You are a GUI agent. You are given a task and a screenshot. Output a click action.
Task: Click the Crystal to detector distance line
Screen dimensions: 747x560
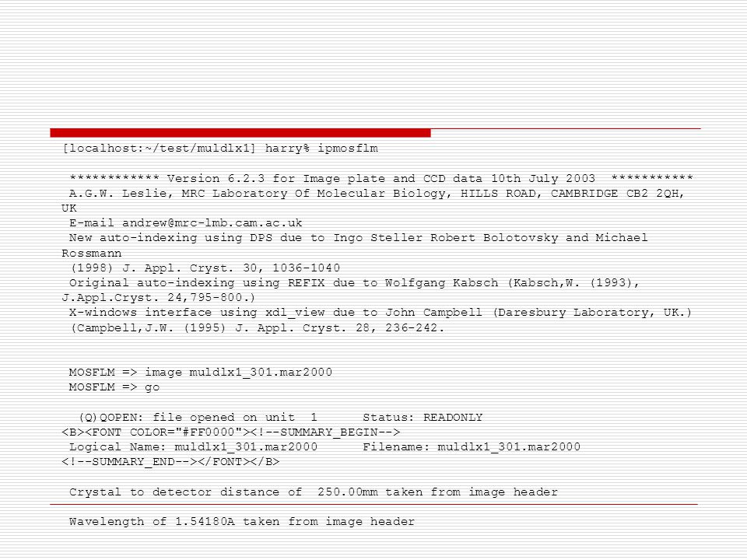314,492
